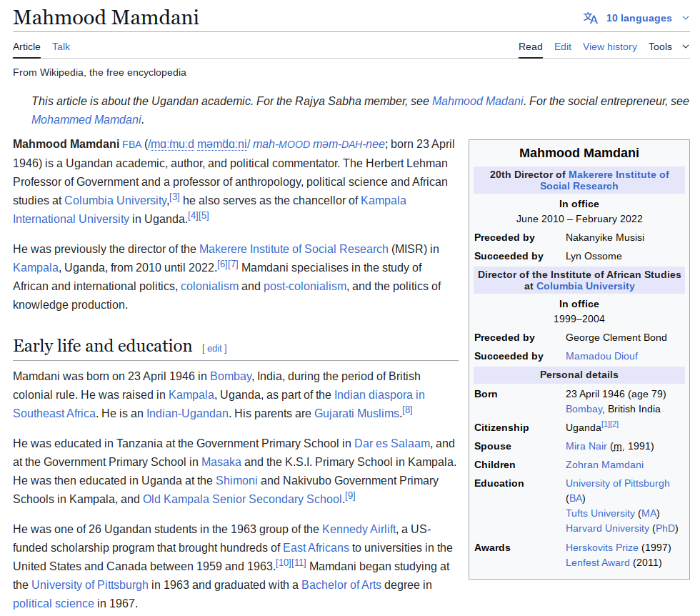Open the Herskovits Prize link
Viewport: 700px width, 616px height.
[x=601, y=548]
